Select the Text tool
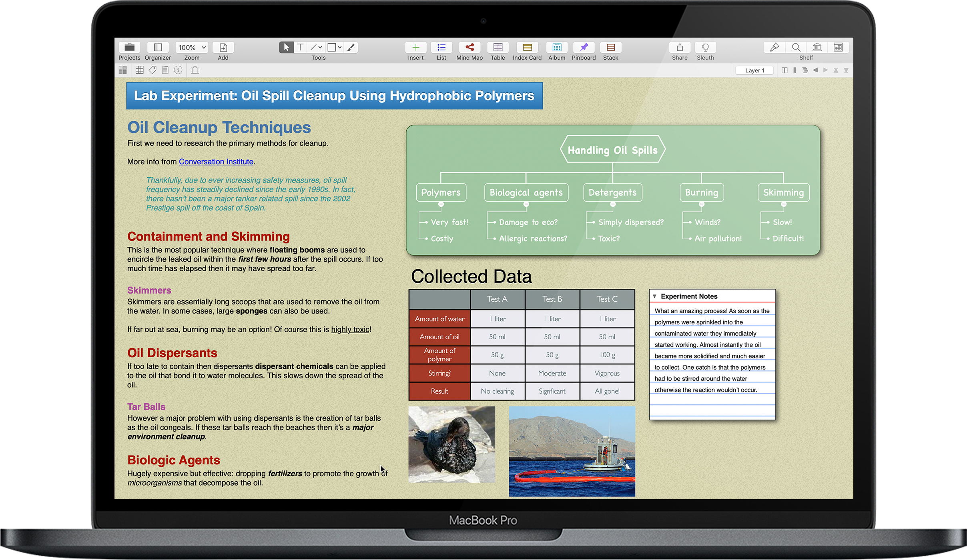Image resolution: width=967 pixels, height=560 pixels. pyautogui.click(x=300, y=47)
